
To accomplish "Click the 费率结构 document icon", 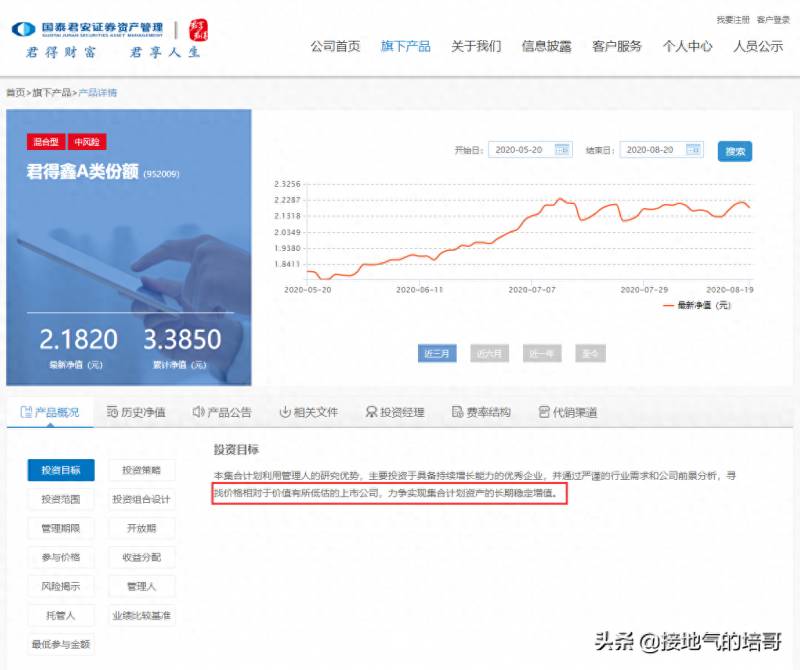I will pos(458,412).
